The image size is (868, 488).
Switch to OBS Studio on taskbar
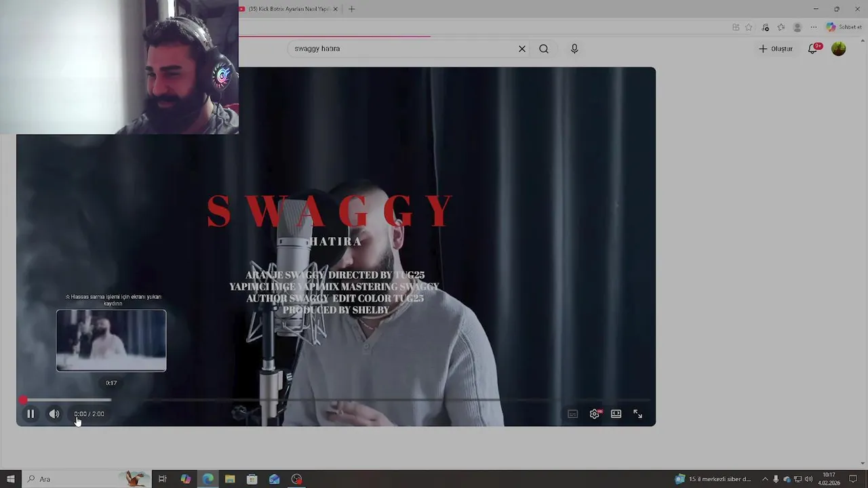point(296,479)
